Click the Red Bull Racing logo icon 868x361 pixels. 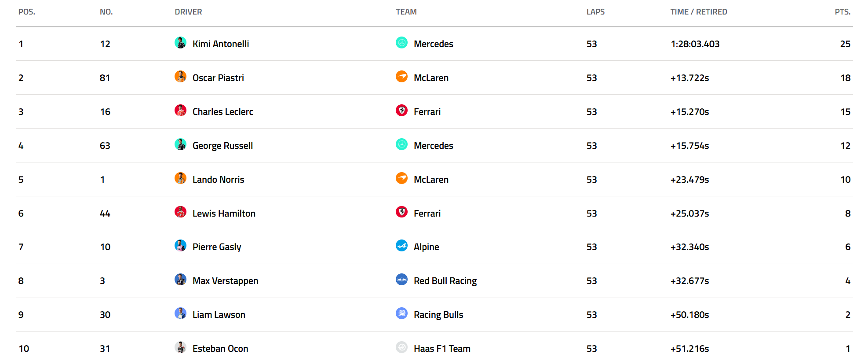pos(401,280)
